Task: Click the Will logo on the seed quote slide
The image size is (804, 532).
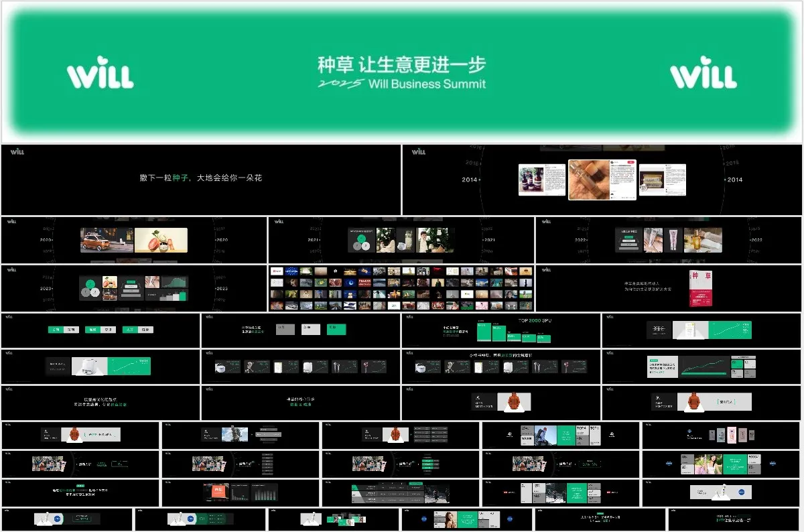Action: tap(17, 151)
